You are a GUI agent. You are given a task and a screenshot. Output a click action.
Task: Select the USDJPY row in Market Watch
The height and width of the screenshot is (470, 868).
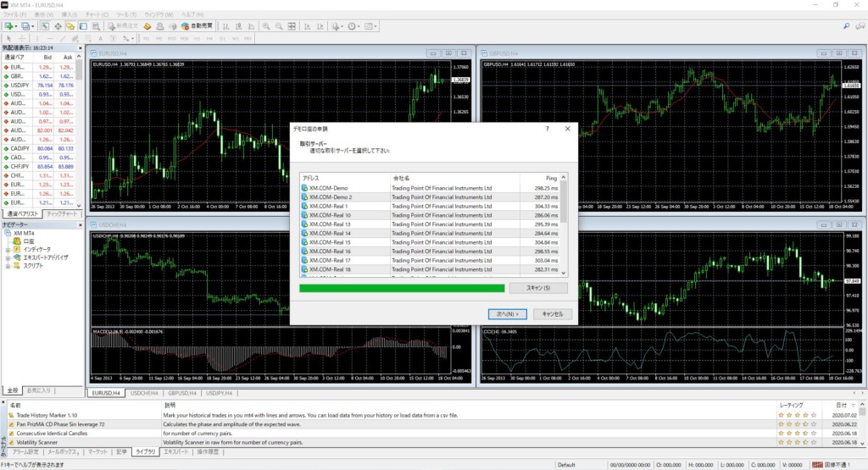click(x=39, y=86)
